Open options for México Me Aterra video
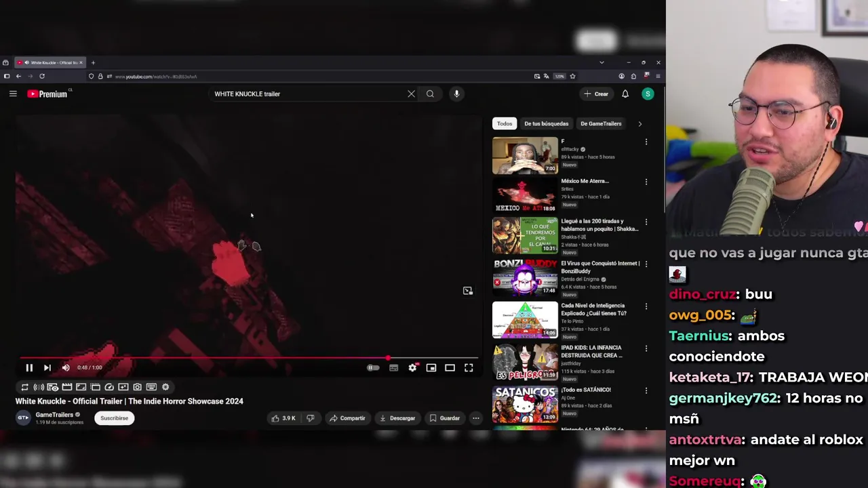Screen dimensions: 868x488 [x=646, y=182]
